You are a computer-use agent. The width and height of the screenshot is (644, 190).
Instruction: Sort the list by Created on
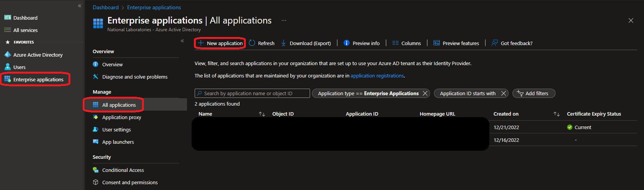[x=556, y=114]
